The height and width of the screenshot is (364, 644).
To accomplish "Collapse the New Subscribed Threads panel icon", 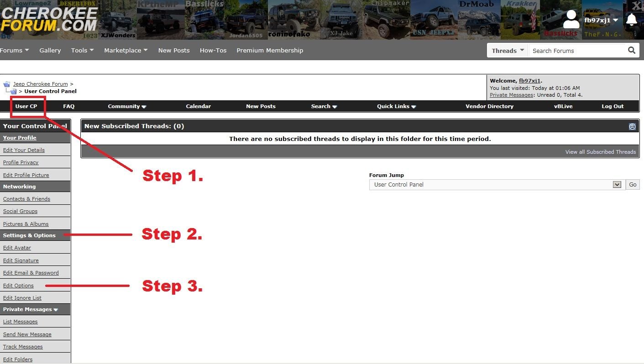I will click(x=632, y=126).
